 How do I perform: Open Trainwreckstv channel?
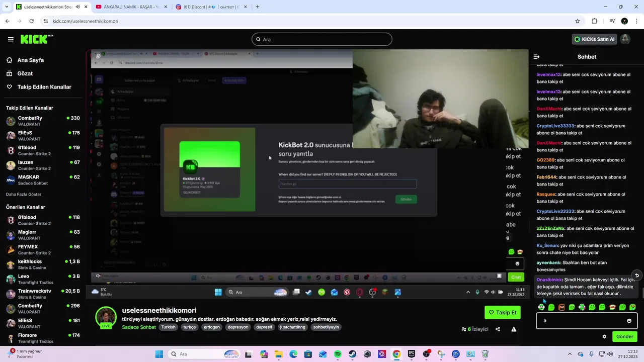pos(42,294)
